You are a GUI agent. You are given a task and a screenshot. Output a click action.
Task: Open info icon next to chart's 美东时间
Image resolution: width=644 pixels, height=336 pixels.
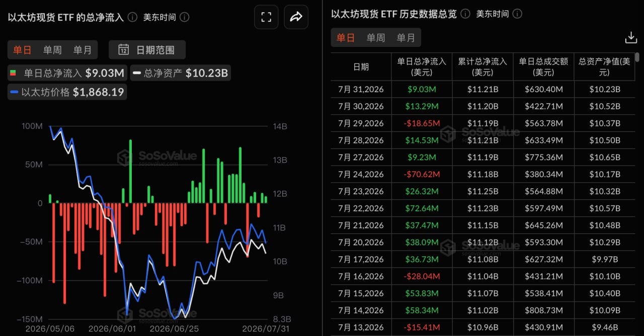click(x=185, y=17)
